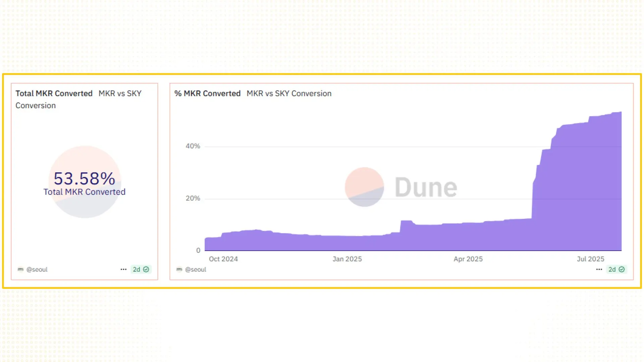The width and height of the screenshot is (644, 362).
Task: Click the "Total MKR Converted" bold panel title
Action: click(54, 93)
